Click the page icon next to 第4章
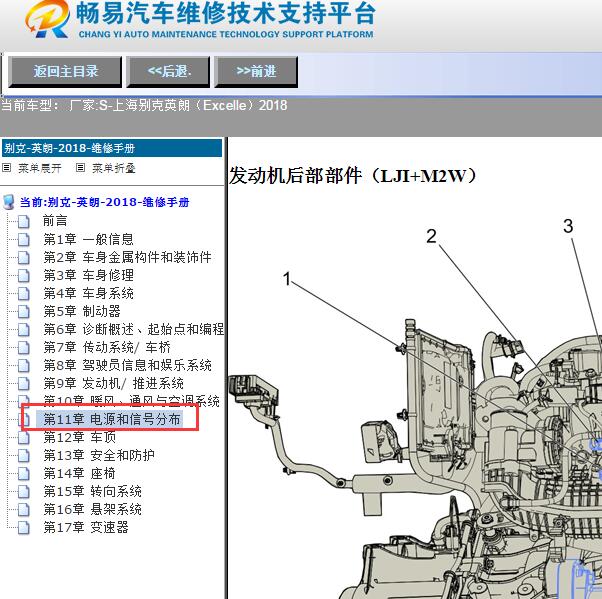602x599 pixels. pyautogui.click(x=24, y=294)
